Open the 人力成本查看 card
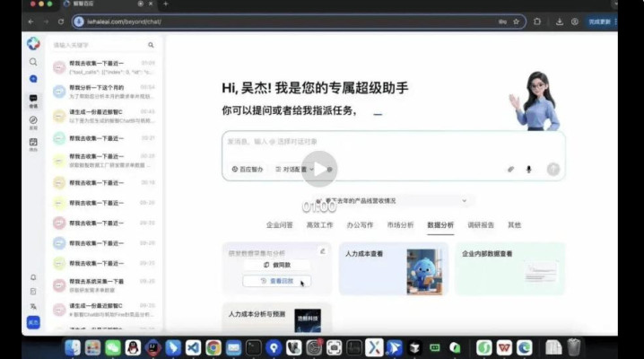Screen dimensions: 644x359 coord(393,268)
